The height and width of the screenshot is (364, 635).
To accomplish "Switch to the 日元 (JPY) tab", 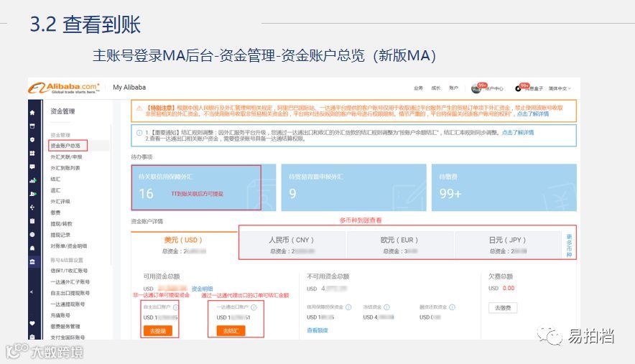I will pyautogui.click(x=509, y=245).
